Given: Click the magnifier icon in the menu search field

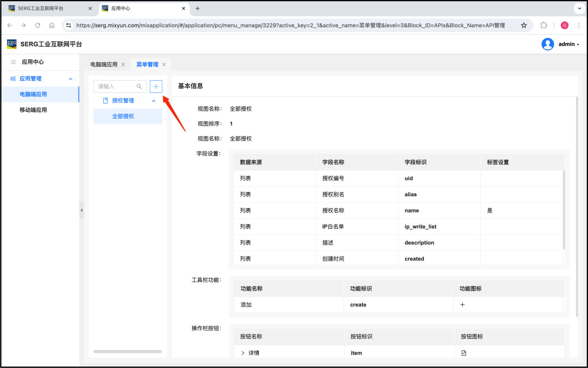Looking at the screenshot, I should [139, 87].
